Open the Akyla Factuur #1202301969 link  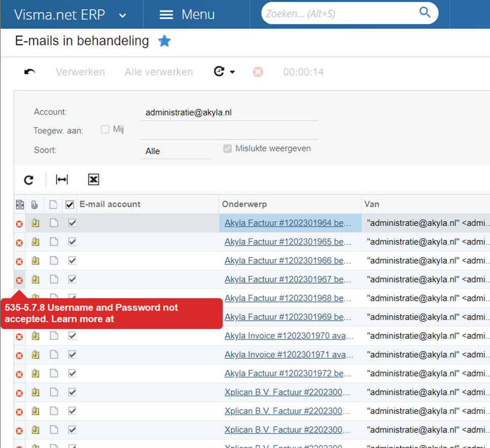click(x=288, y=317)
